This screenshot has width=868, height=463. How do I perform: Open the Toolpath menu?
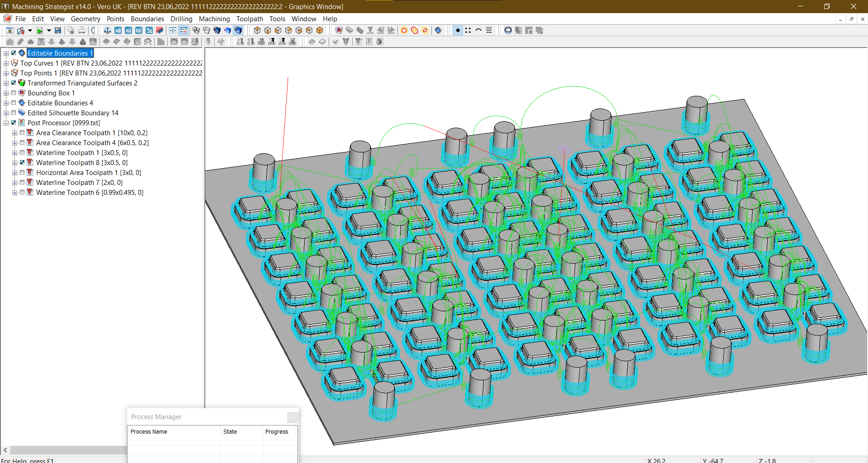click(x=250, y=19)
